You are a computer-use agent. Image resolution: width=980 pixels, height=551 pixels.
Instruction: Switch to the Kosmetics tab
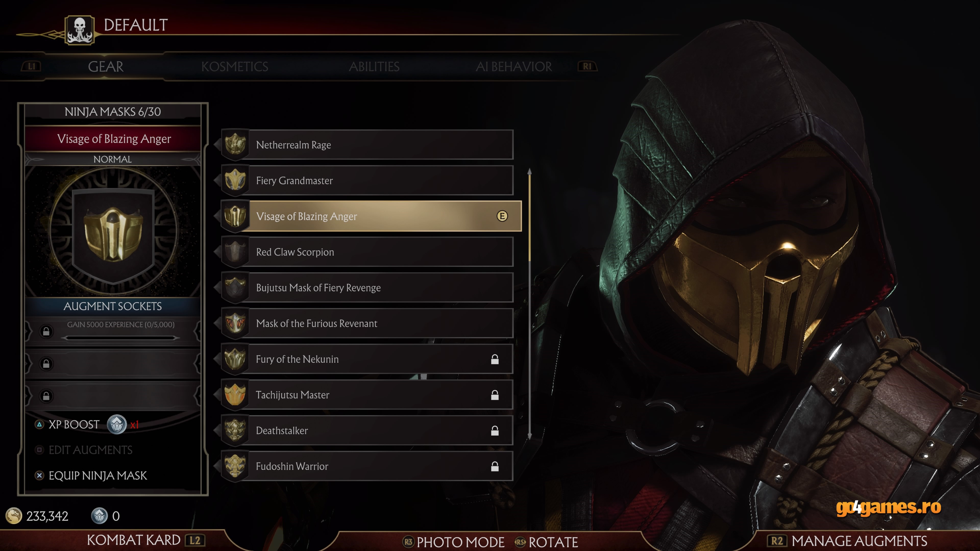[235, 67]
